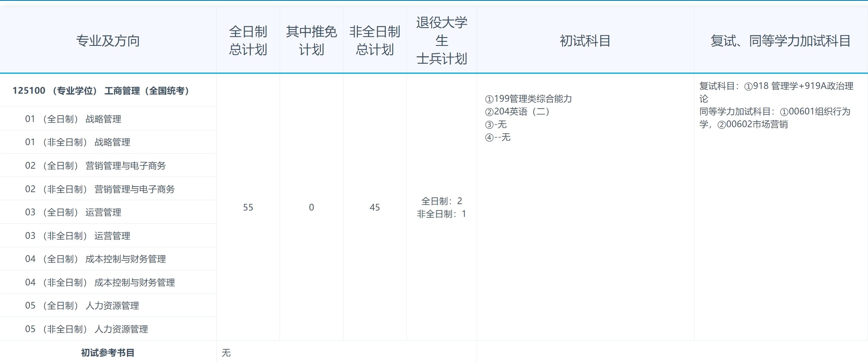Click the 非全日制：1 veteran plan text
This screenshot has width=868, height=362.
coord(442,214)
